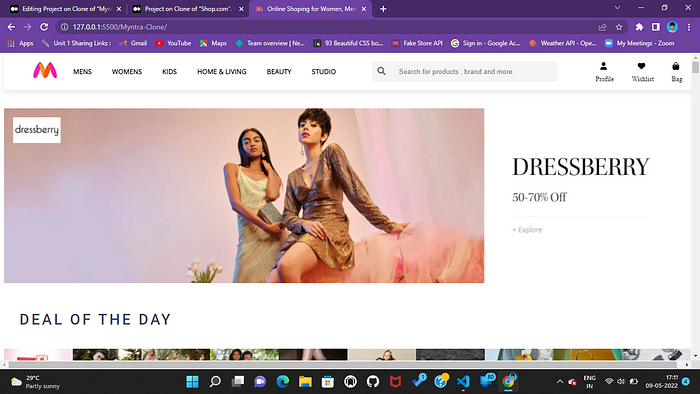Open the WOMENS menu
This screenshot has width=700, height=394.
[127, 71]
